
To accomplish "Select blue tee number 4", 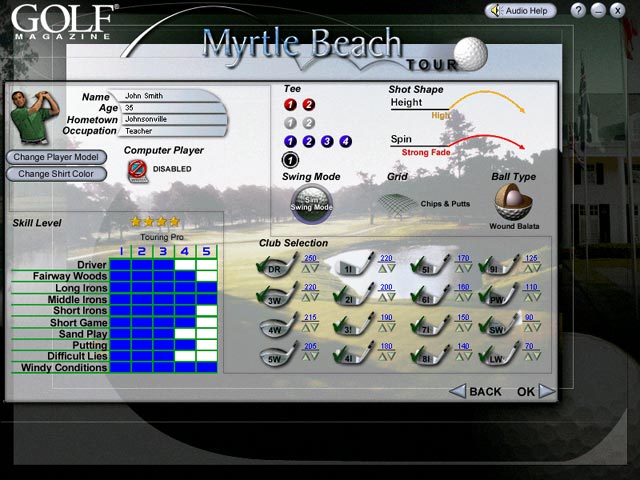I will click(x=346, y=142).
